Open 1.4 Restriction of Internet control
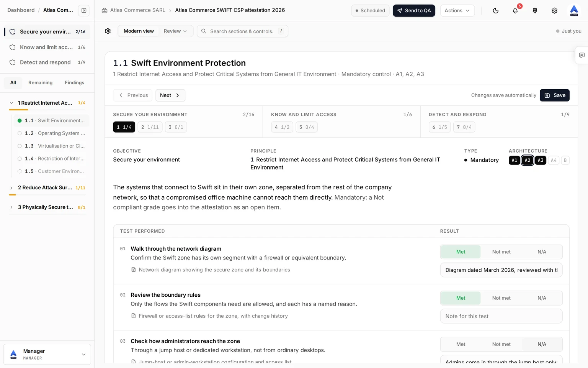Screen dimensions: 588x368 tap(51, 158)
